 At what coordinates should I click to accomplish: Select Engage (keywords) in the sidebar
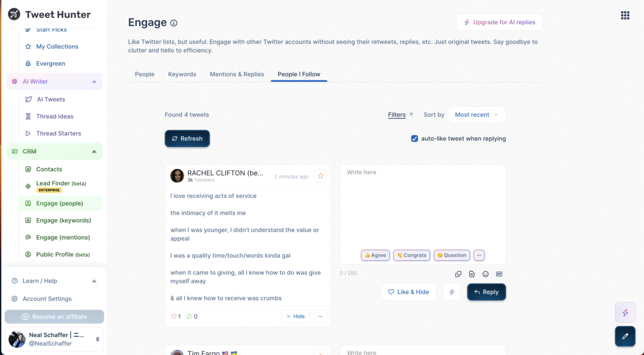click(x=63, y=220)
